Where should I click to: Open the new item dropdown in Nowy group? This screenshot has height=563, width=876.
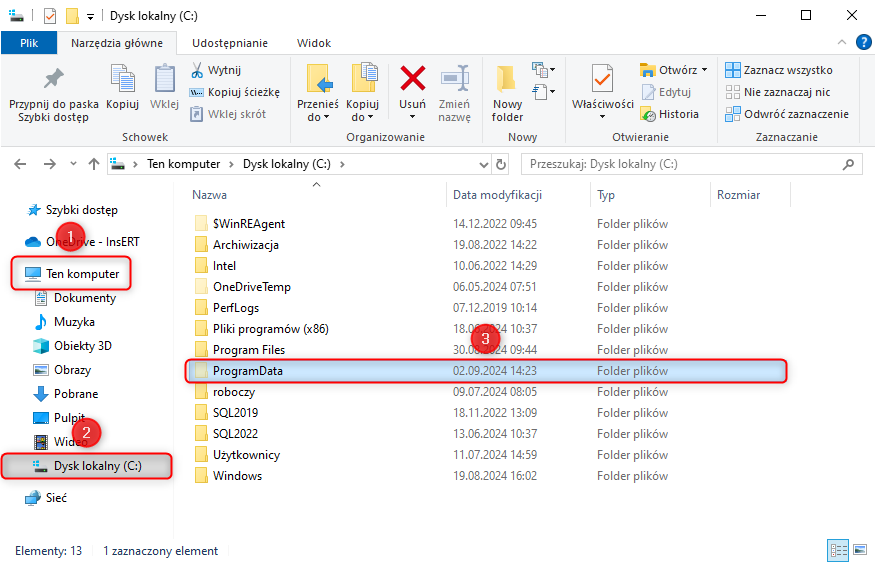(x=544, y=70)
